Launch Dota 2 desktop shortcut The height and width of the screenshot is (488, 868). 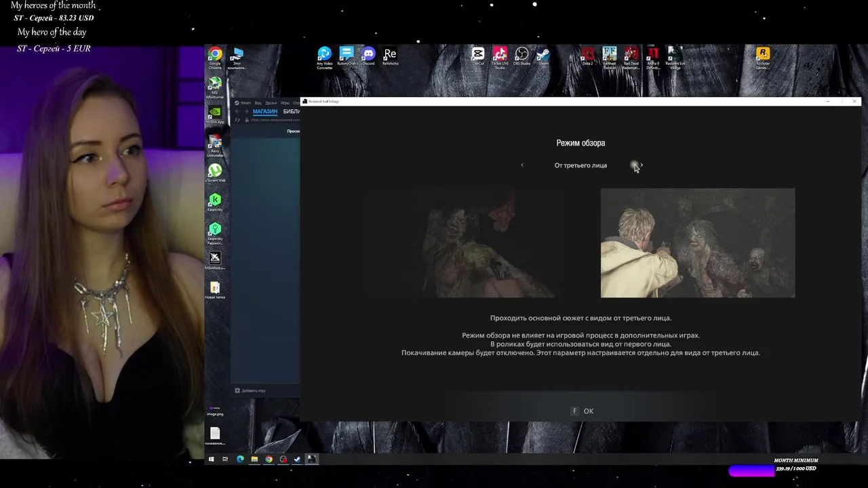coord(587,57)
